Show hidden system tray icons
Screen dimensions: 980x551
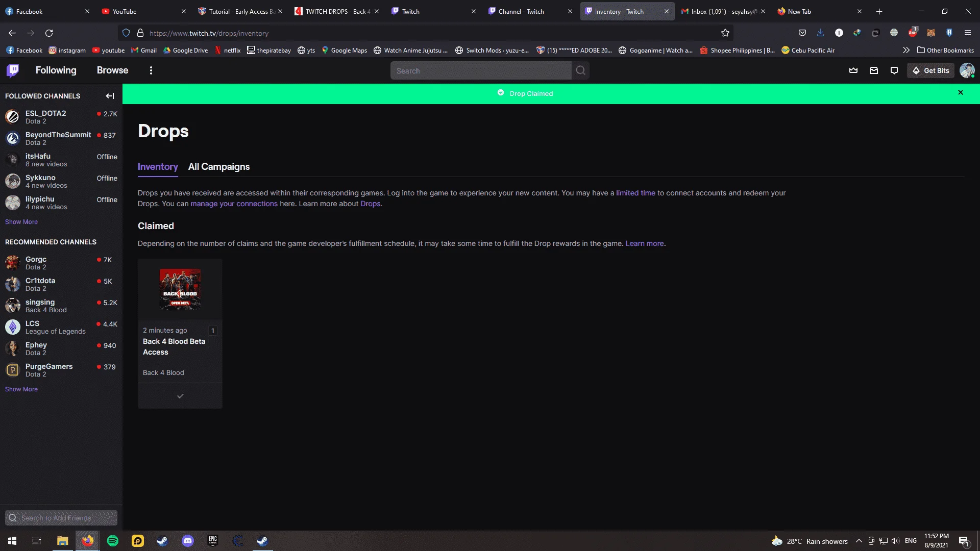(x=859, y=541)
